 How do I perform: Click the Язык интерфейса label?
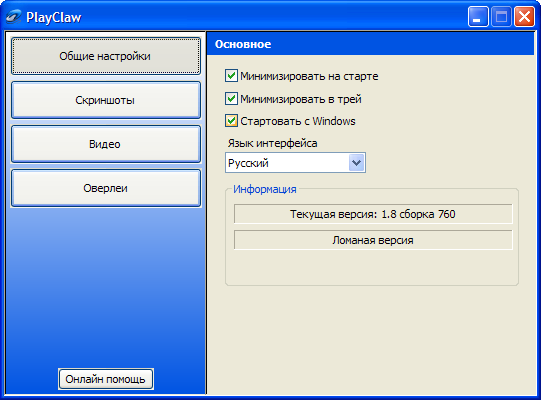coord(272,143)
